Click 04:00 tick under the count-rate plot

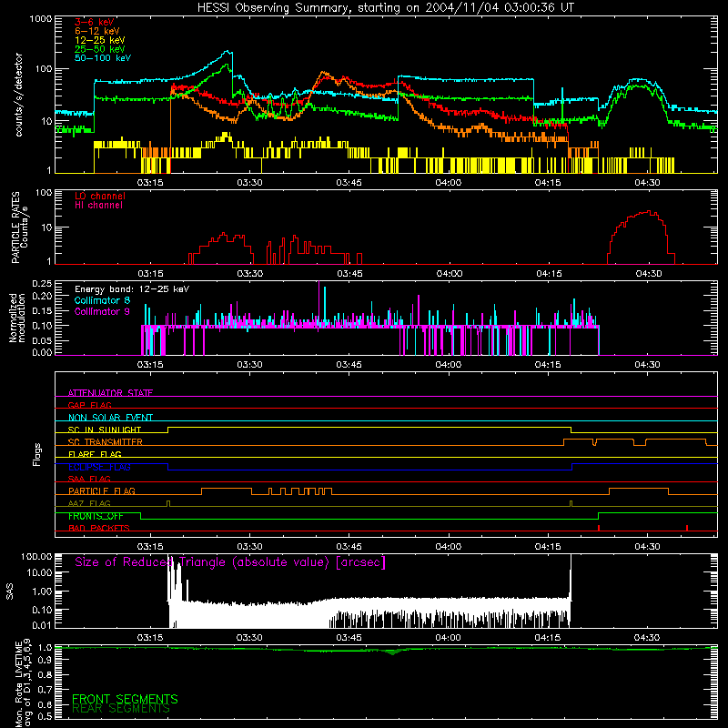(x=449, y=183)
